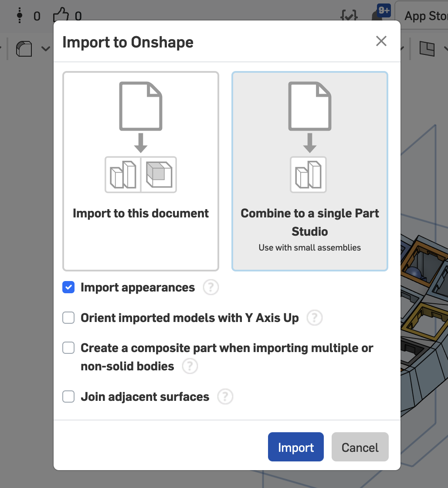This screenshot has width=448, height=488.
Task: Click the vertical dots overflow icon
Action: [19, 14]
